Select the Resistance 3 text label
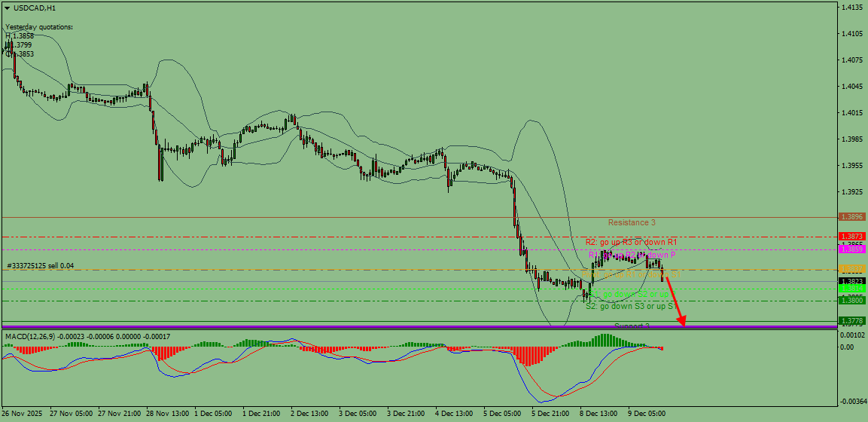Screen dimensions: 868x422 click(x=632, y=222)
